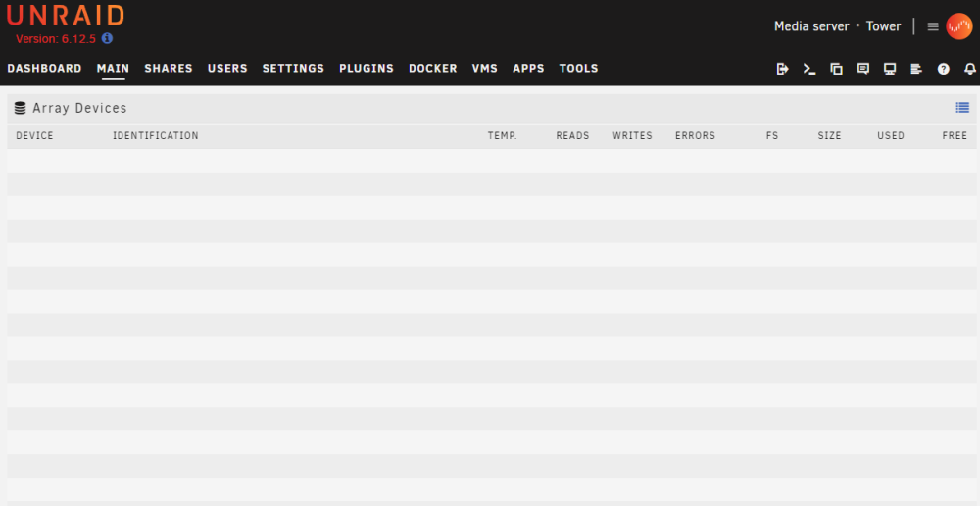The image size is (980, 506).
Task: Click the Tower server name
Action: point(883,26)
